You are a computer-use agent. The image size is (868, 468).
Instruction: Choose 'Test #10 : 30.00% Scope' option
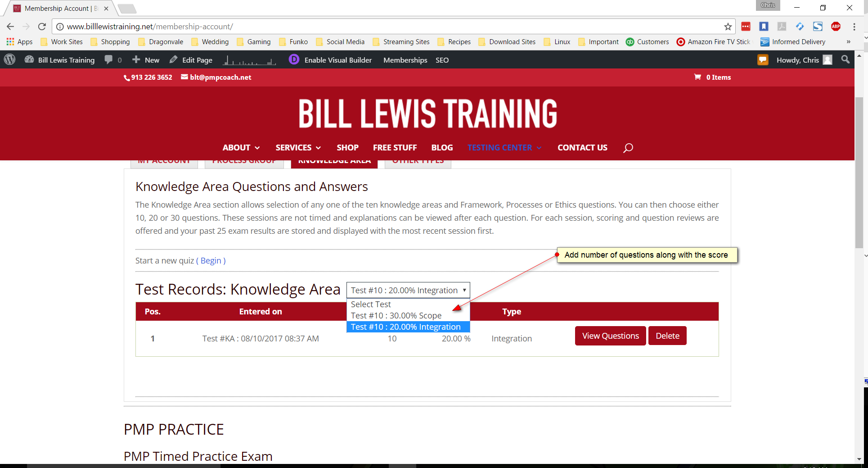[408, 316]
